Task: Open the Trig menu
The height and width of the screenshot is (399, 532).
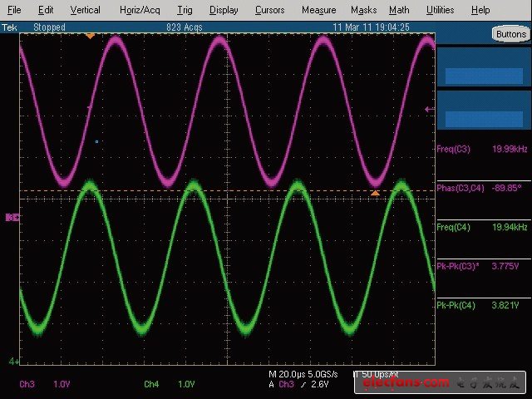Action: [184, 10]
